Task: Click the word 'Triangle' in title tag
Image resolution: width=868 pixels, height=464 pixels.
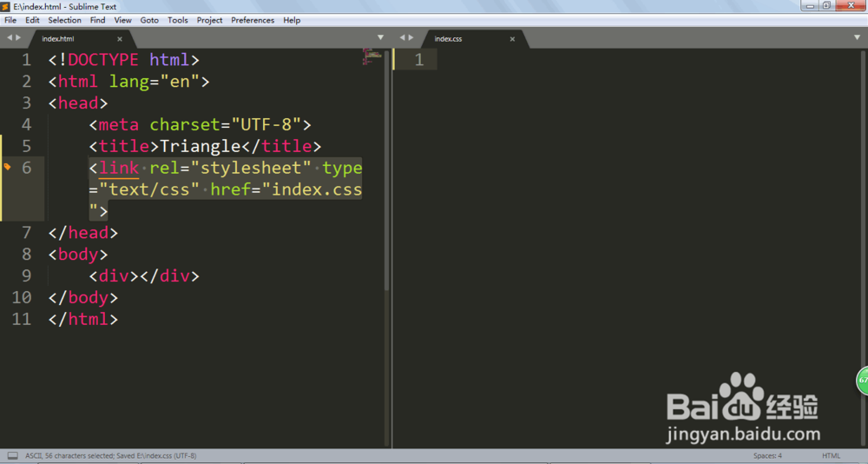Action: click(x=200, y=146)
